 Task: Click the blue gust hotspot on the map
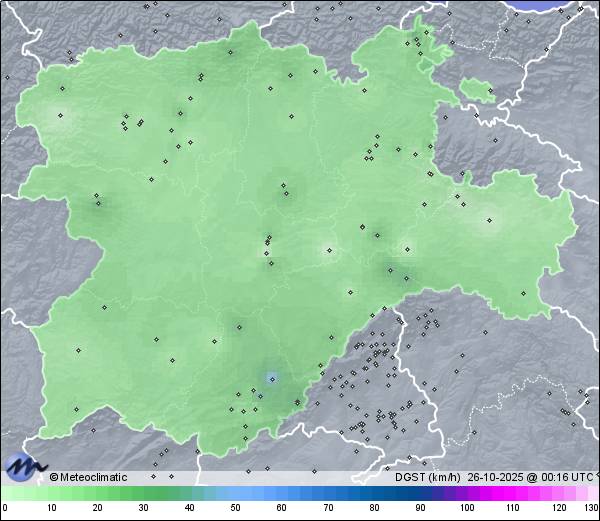[271, 378]
